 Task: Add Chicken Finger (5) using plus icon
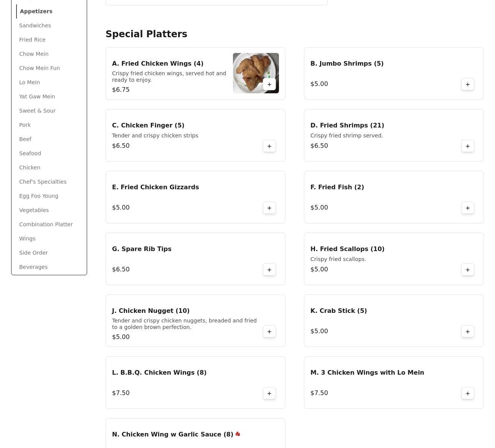click(x=269, y=146)
